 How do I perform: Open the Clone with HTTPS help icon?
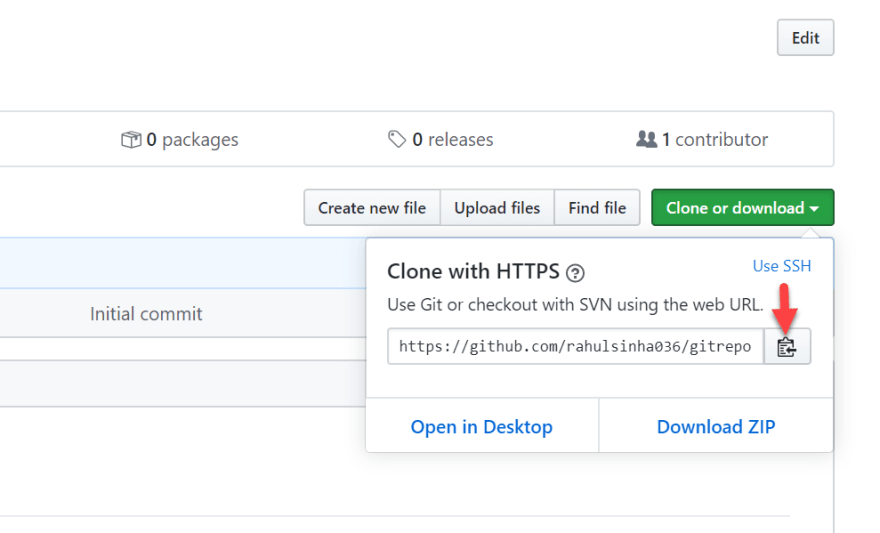click(575, 273)
